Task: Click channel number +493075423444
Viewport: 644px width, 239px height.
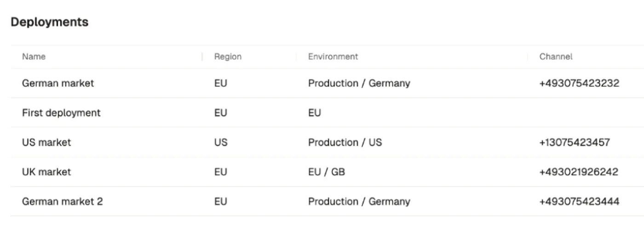Action: pos(579,201)
